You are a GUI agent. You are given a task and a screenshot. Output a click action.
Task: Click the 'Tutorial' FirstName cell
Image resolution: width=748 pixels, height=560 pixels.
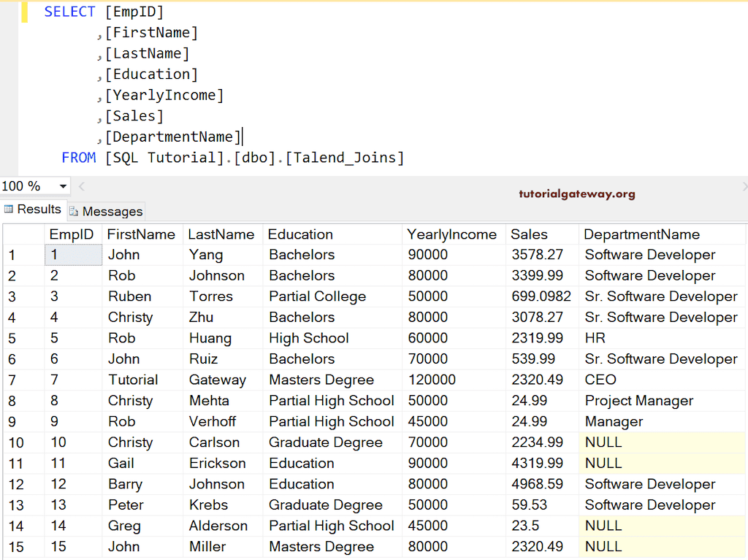click(142, 380)
